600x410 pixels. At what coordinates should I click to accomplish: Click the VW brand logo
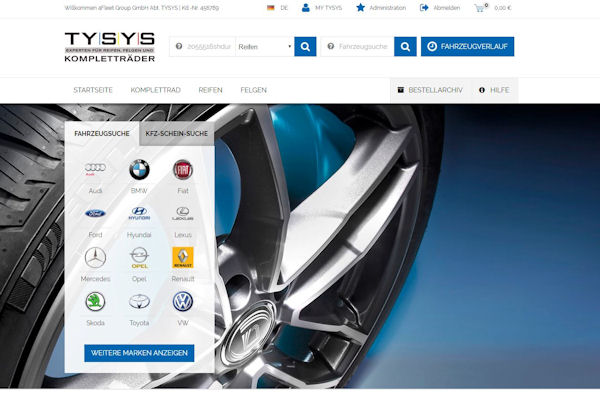point(183,302)
